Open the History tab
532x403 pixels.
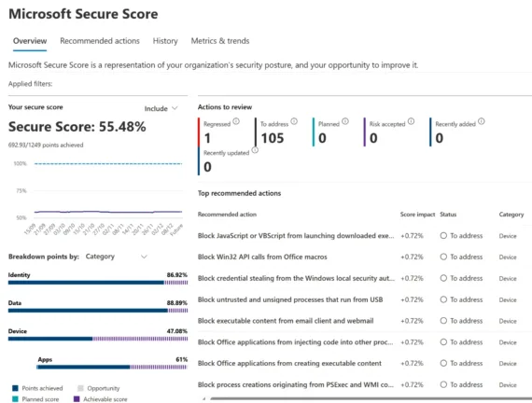click(x=165, y=41)
